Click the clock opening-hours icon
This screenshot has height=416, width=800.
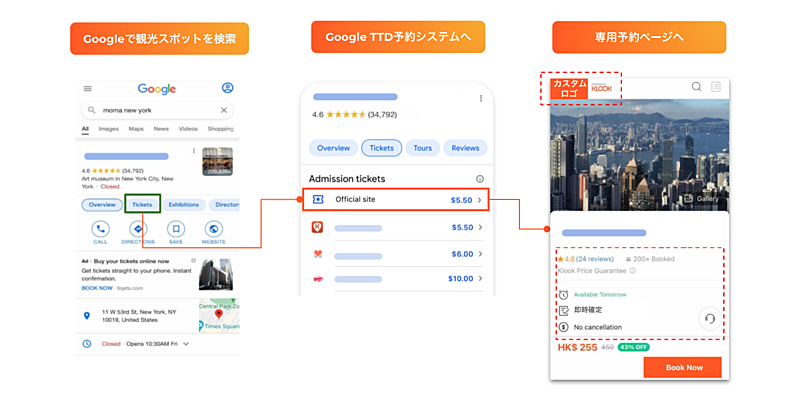87,344
